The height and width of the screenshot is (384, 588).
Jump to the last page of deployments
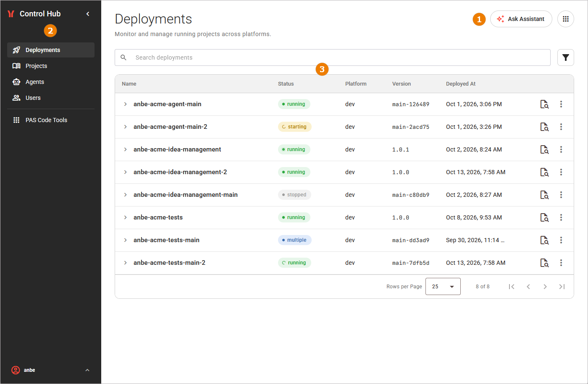562,287
